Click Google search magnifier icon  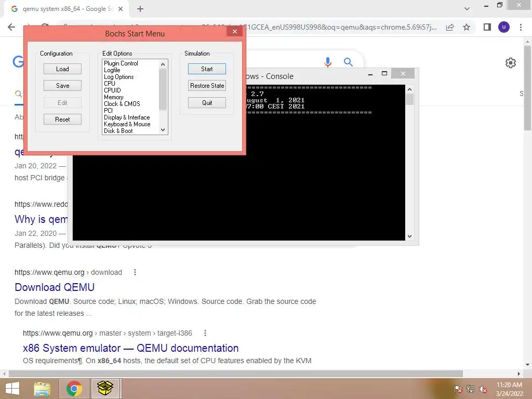[x=348, y=62]
